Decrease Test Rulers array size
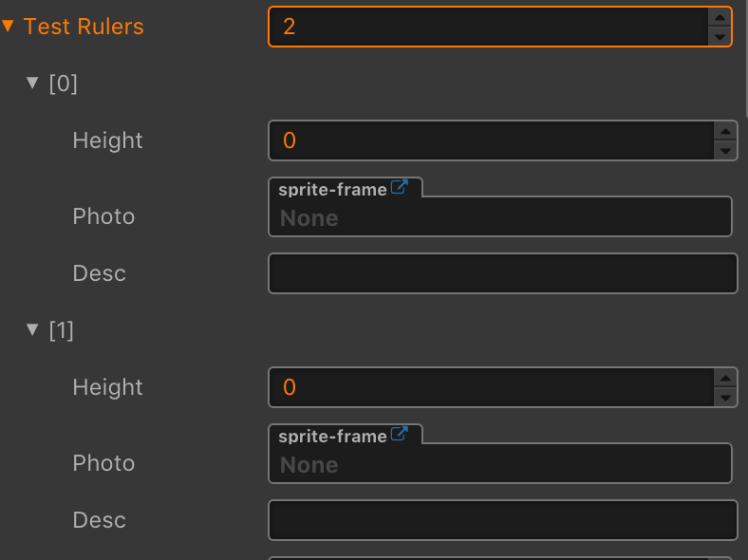The height and width of the screenshot is (560, 748). pyautogui.click(x=720, y=37)
